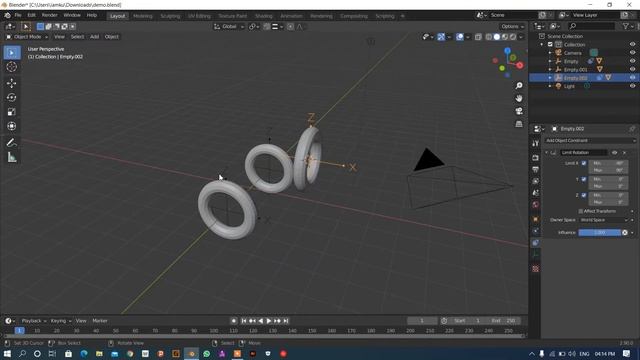The width and height of the screenshot is (640, 360).
Task: Adjust the Influence slider
Action: click(600, 233)
